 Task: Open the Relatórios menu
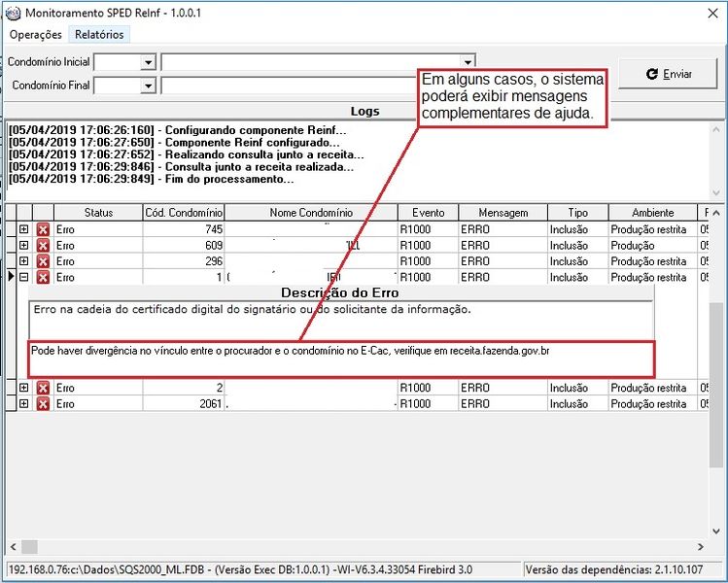coord(99,35)
